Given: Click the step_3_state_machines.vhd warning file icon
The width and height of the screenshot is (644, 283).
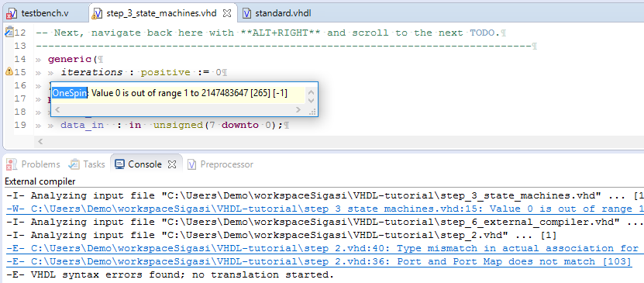Looking at the screenshot, I should (x=97, y=14).
